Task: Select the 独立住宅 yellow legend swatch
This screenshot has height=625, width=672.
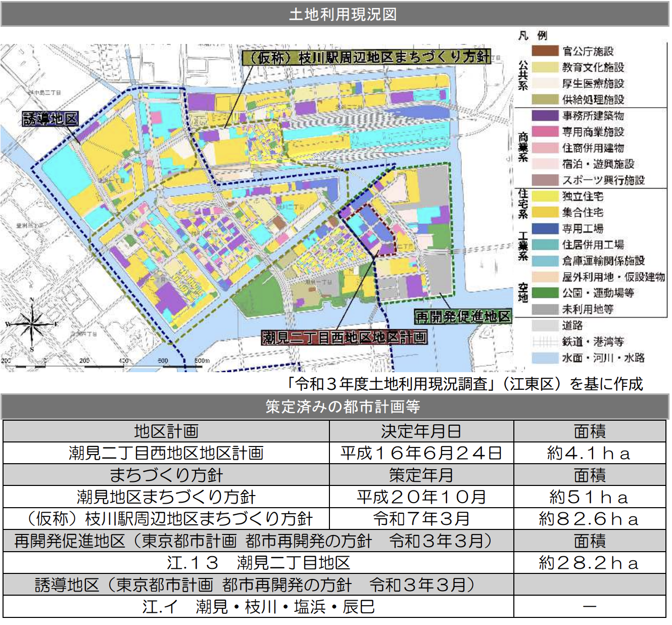Action: point(545,196)
